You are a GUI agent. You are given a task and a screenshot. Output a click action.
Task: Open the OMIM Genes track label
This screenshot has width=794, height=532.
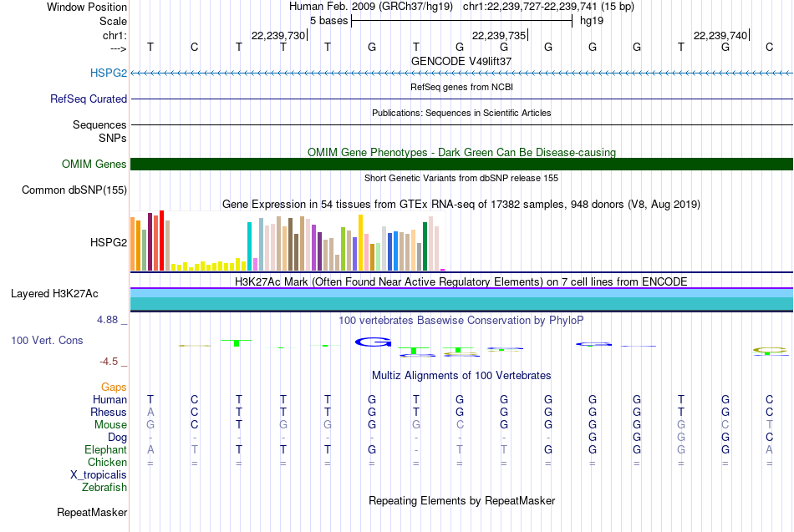(94, 165)
